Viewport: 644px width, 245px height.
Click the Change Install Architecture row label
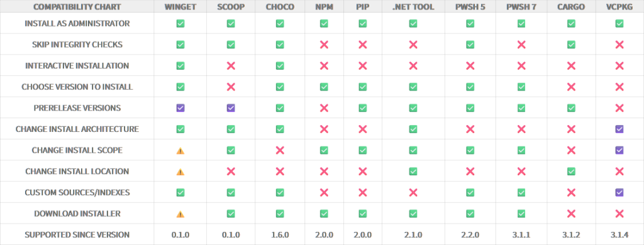[x=77, y=129]
